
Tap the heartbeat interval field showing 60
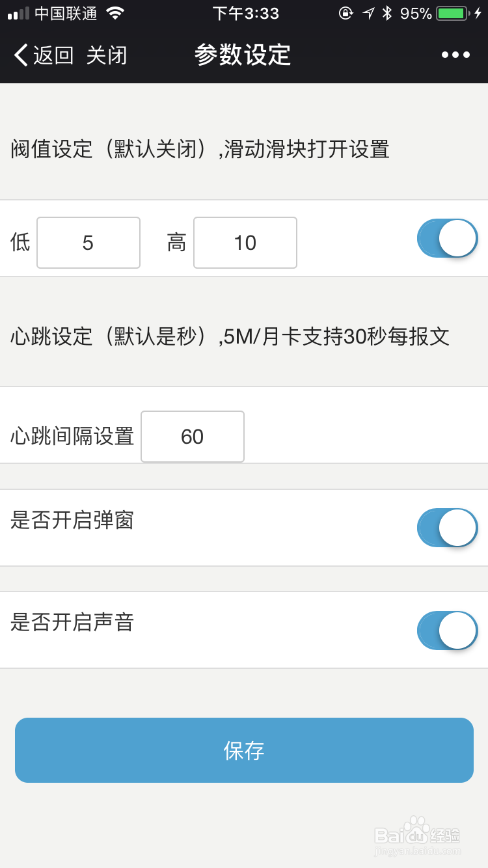pyautogui.click(x=192, y=437)
